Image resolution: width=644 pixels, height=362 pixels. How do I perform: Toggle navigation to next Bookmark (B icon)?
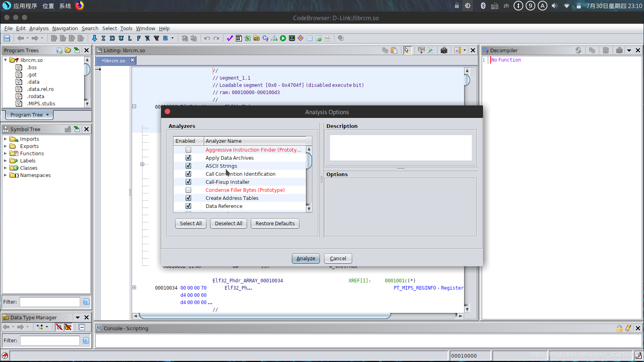[x=165, y=38]
